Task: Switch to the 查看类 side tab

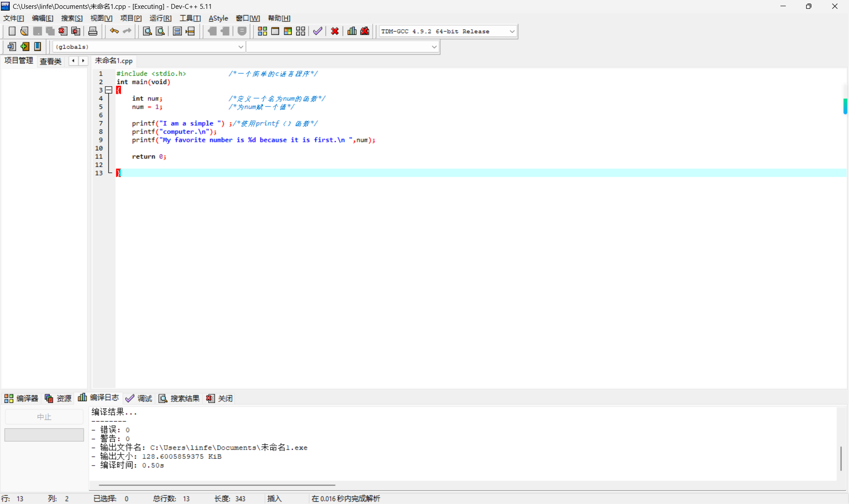Action: click(x=50, y=61)
